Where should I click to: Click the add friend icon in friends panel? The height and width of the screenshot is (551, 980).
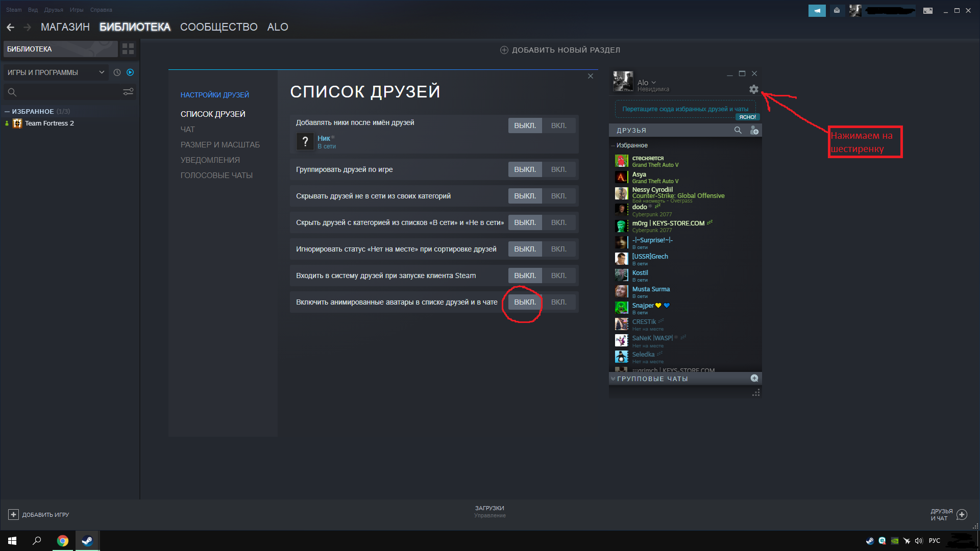[754, 131]
